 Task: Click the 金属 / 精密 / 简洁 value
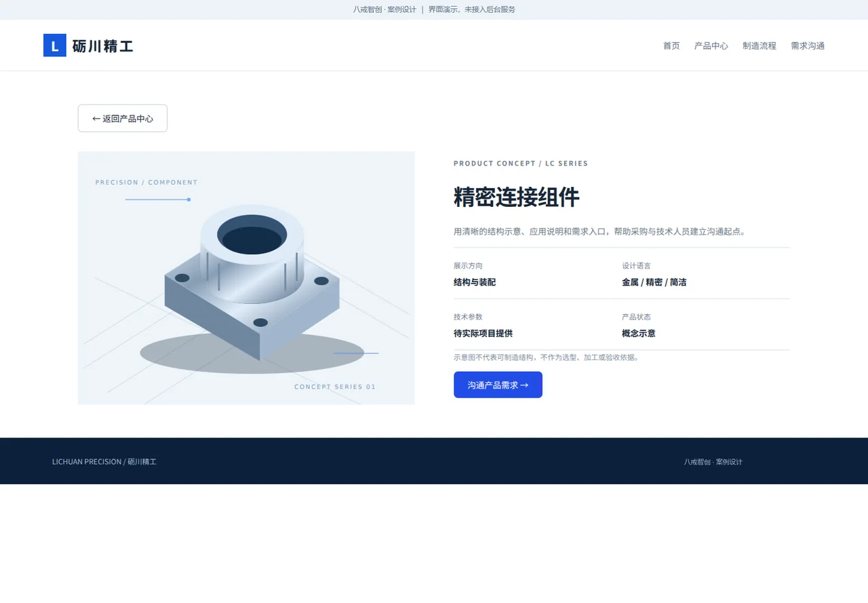pos(654,282)
